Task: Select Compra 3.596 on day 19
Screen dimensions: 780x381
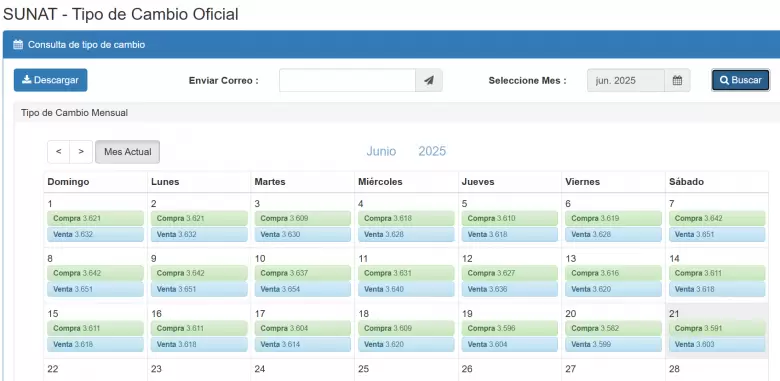Action: coord(509,328)
